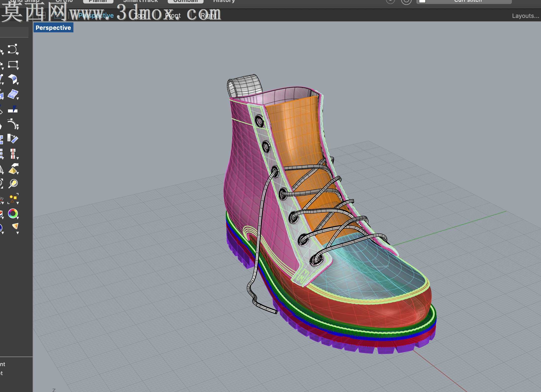This screenshot has height=392, width=541.
Task: Select the surface from points tool
Action: coord(13,94)
